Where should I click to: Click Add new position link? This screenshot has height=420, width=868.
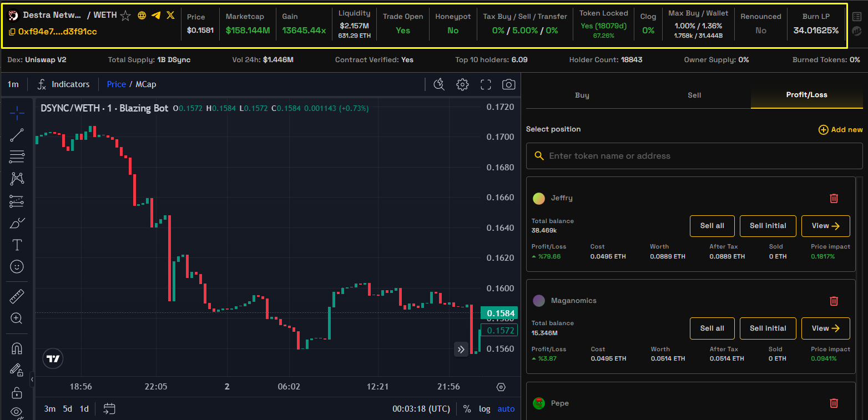tap(841, 130)
